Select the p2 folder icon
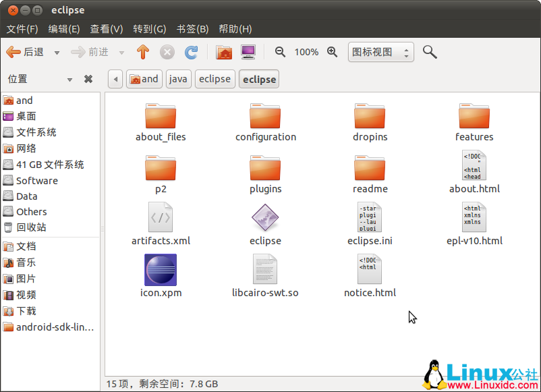 tap(161, 168)
